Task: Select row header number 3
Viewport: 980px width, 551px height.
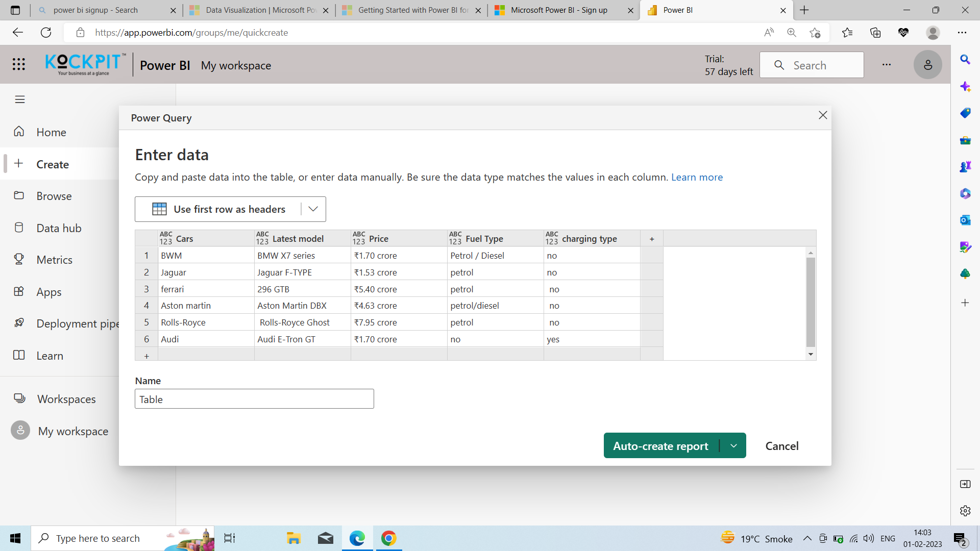Action: point(146,289)
